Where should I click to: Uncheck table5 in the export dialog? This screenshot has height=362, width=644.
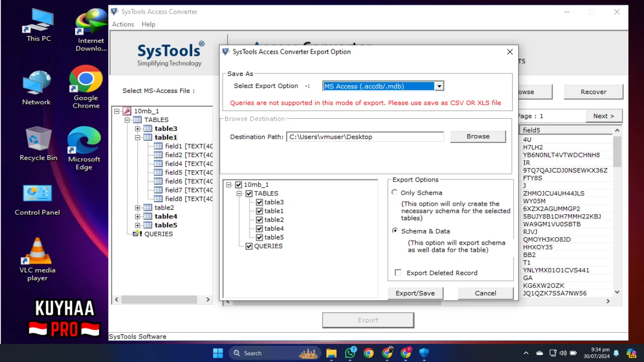pos(259,237)
